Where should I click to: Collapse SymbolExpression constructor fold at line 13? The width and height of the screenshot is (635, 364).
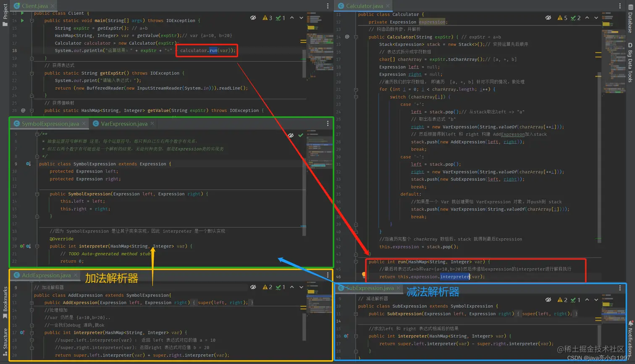pyautogui.click(x=37, y=194)
